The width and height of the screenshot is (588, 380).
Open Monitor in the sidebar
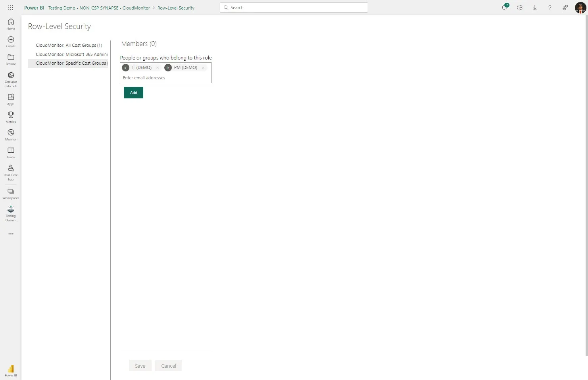(11, 135)
